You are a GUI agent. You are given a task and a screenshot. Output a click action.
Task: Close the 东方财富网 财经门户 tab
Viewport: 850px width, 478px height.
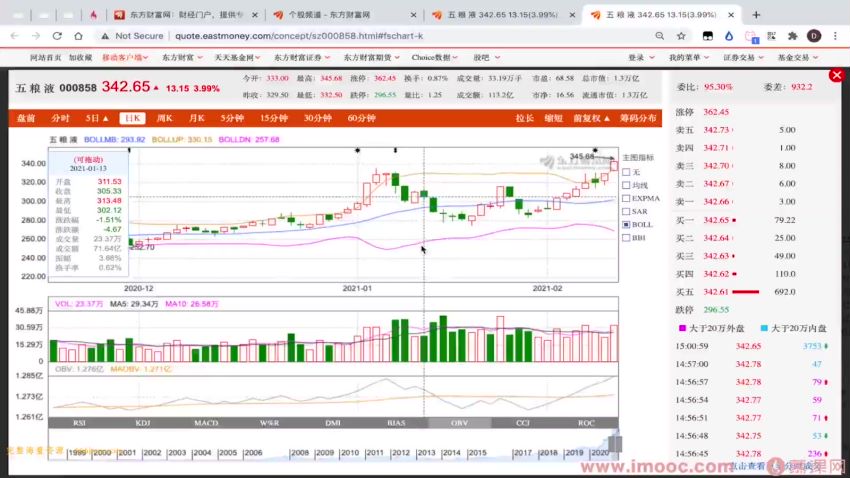point(255,15)
